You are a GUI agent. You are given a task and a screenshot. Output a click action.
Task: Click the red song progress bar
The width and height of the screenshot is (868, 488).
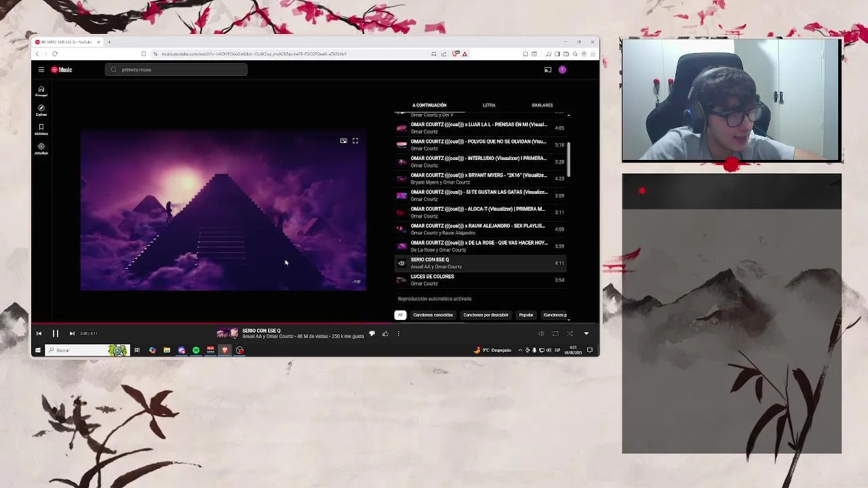click(315, 324)
